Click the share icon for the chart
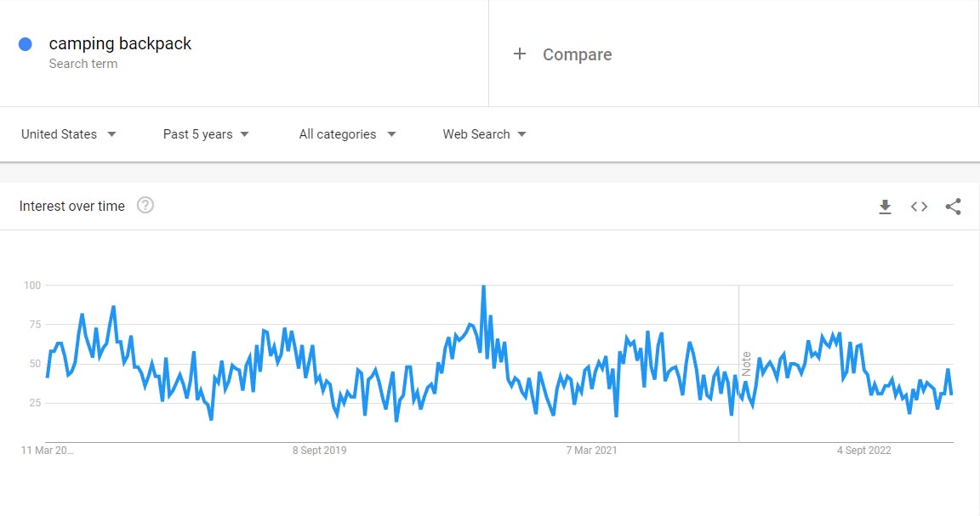 (x=953, y=207)
